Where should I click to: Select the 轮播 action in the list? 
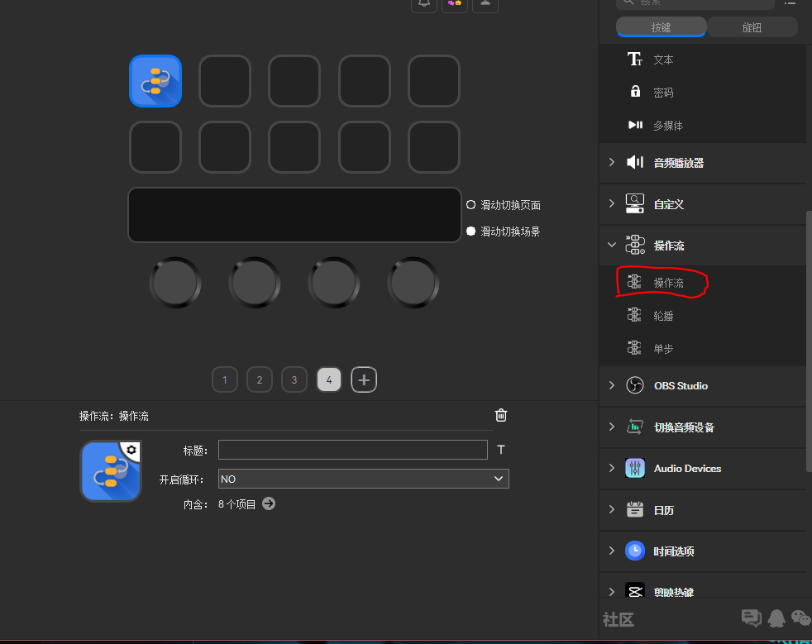[662, 316]
